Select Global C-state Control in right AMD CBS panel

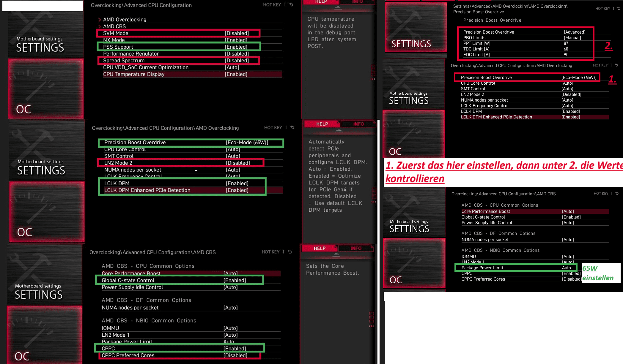pos(535,217)
